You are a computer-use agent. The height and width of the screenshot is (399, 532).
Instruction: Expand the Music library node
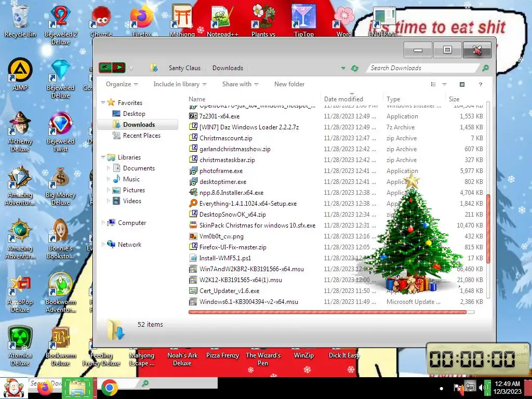(108, 179)
